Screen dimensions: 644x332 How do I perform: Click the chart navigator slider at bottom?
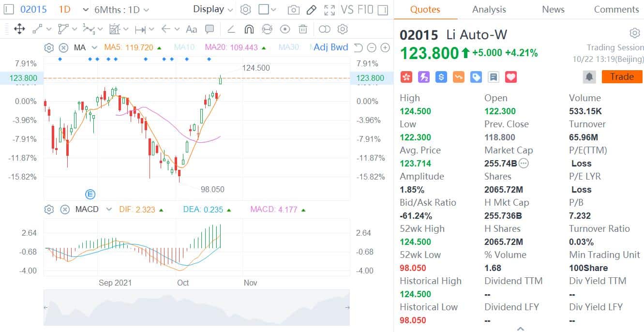pos(196,307)
